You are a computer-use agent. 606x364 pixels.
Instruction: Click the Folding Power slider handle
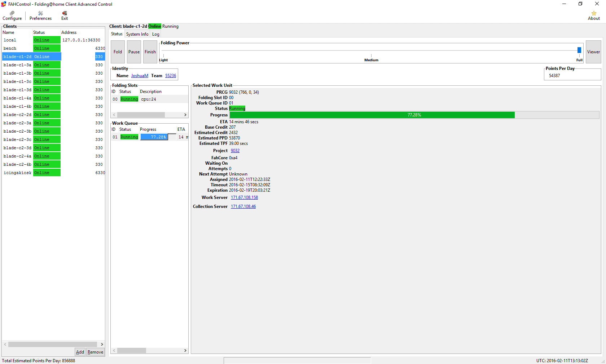(x=579, y=50)
